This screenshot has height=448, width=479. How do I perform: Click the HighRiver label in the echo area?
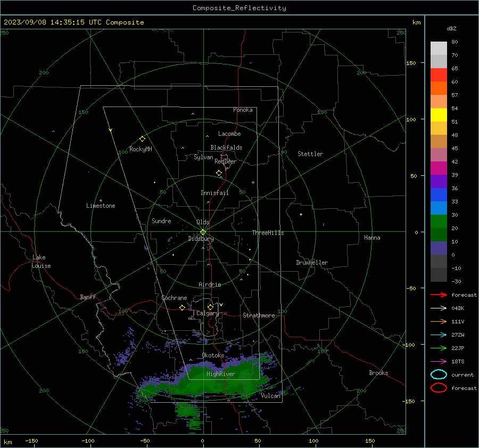click(221, 374)
